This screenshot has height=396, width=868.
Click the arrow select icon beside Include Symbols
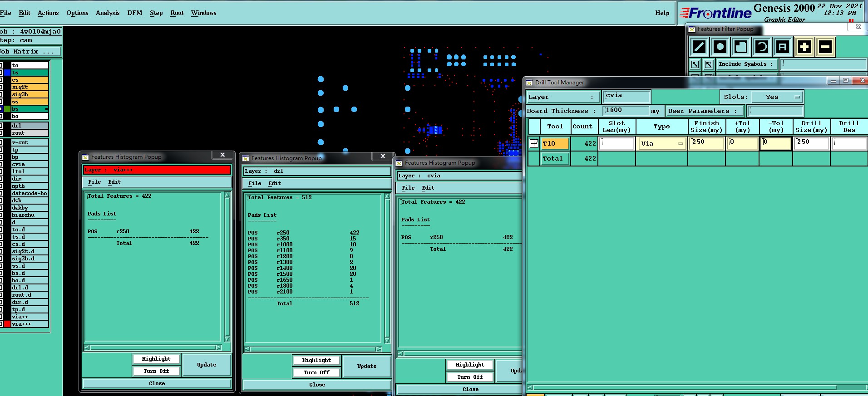695,64
